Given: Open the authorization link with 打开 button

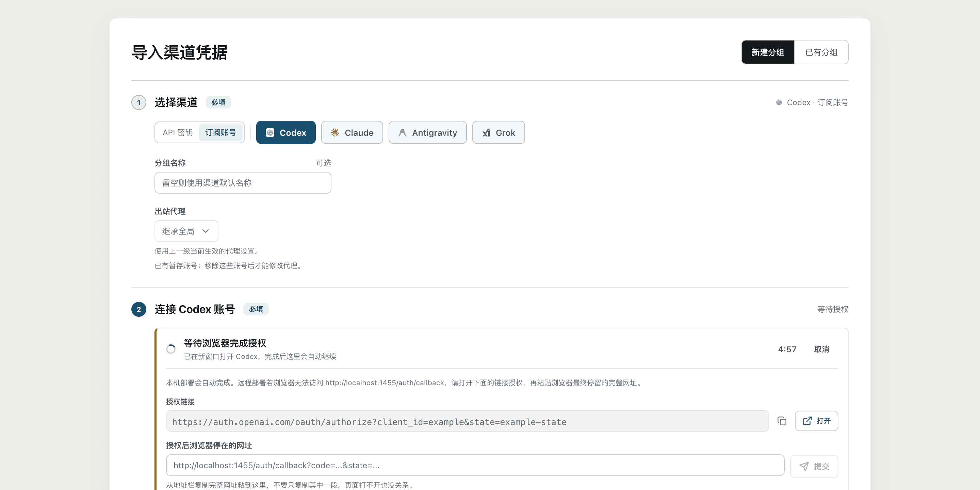Looking at the screenshot, I should pos(816,421).
